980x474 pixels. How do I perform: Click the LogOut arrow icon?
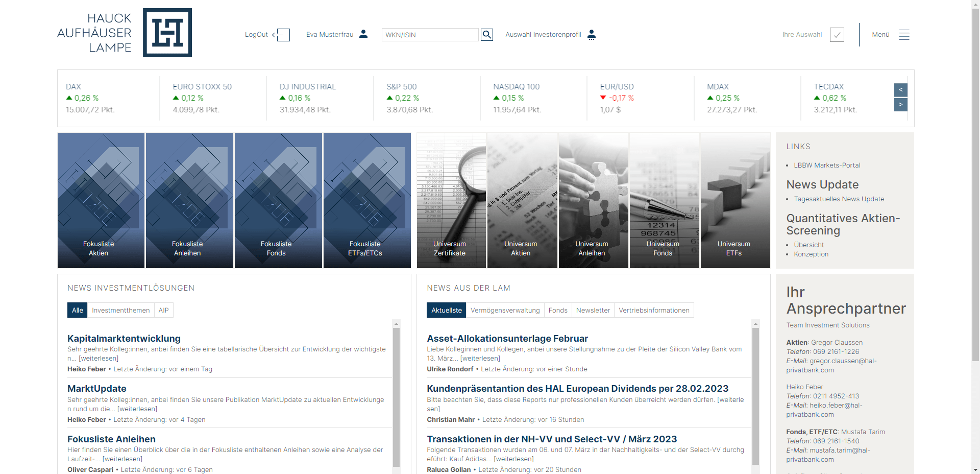point(281,35)
